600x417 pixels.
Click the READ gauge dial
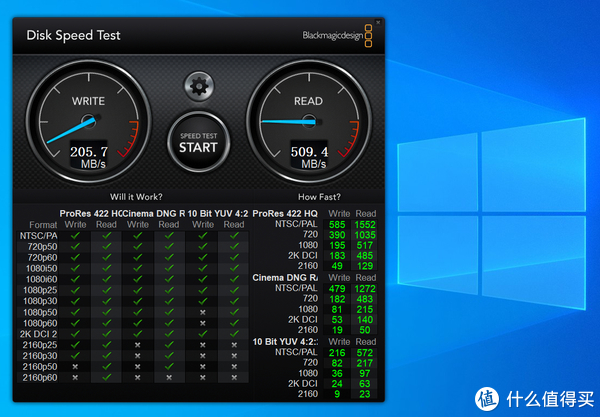(x=309, y=122)
